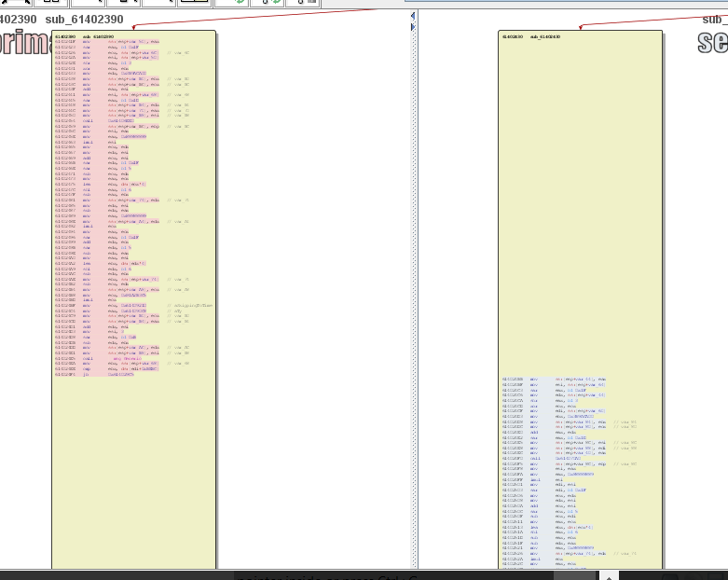The image size is (728, 580).
Task: Click the first green refresh icon in the toolbar
Action: click(240, 3)
